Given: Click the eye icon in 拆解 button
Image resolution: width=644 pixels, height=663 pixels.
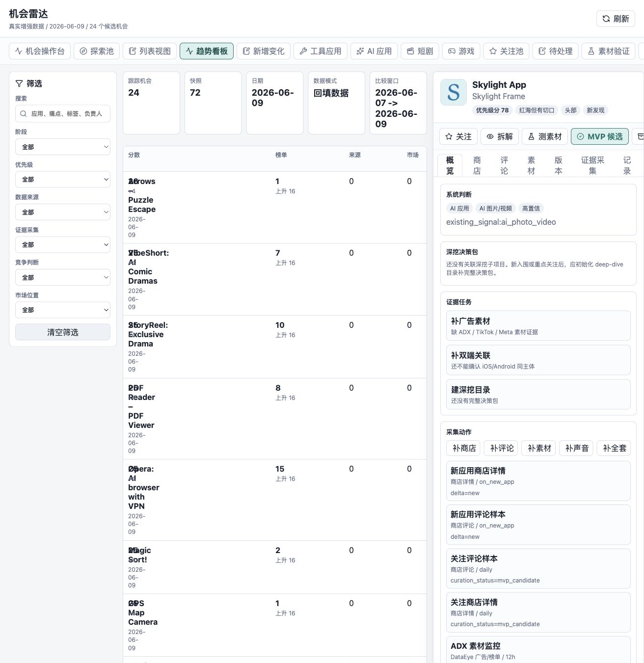Looking at the screenshot, I should (490, 136).
